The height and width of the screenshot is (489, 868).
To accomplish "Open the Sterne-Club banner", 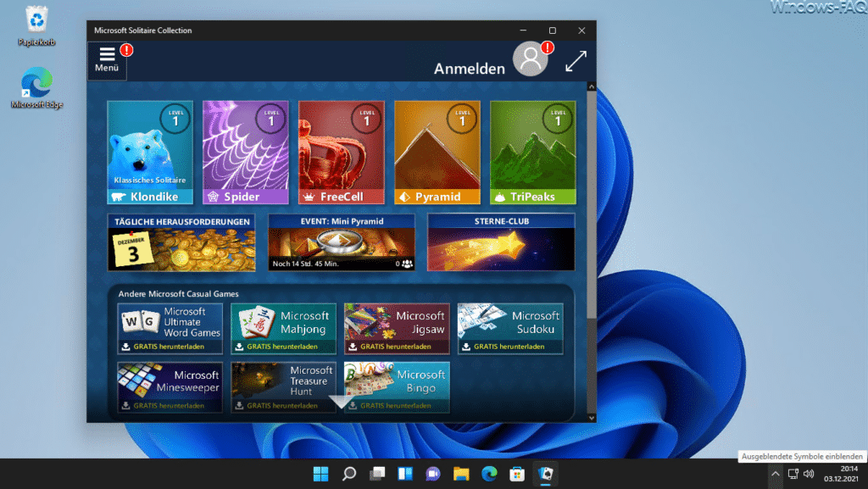I will pyautogui.click(x=501, y=243).
